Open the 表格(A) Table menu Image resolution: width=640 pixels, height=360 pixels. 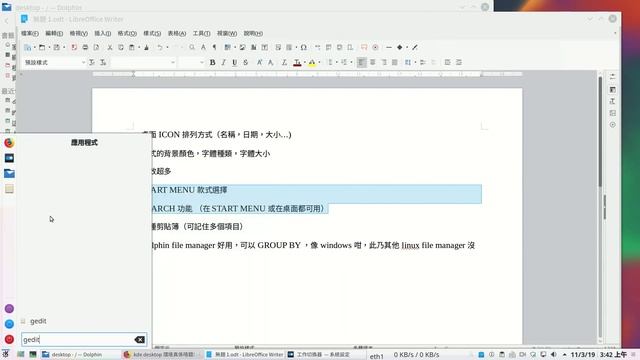[177, 33]
